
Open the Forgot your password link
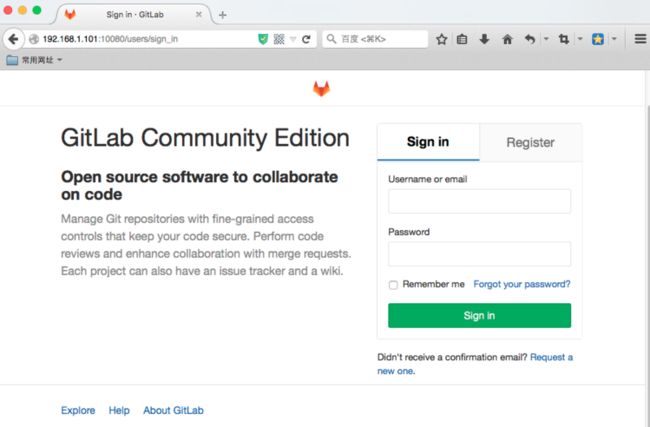(x=522, y=284)
